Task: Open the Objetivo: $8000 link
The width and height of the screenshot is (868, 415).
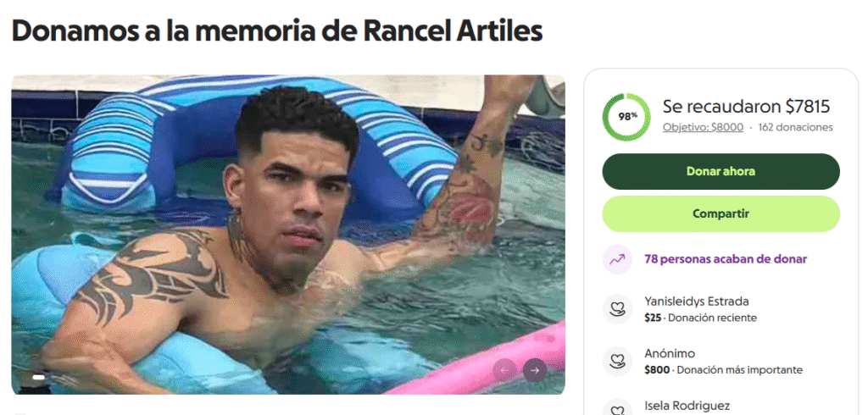Action: click(x=703, y=127)
